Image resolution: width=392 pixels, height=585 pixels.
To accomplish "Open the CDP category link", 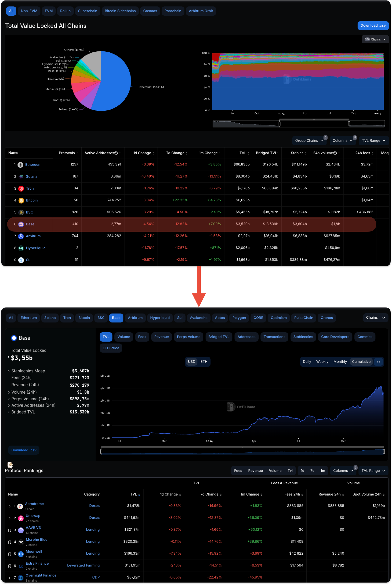I will [96, 577].
